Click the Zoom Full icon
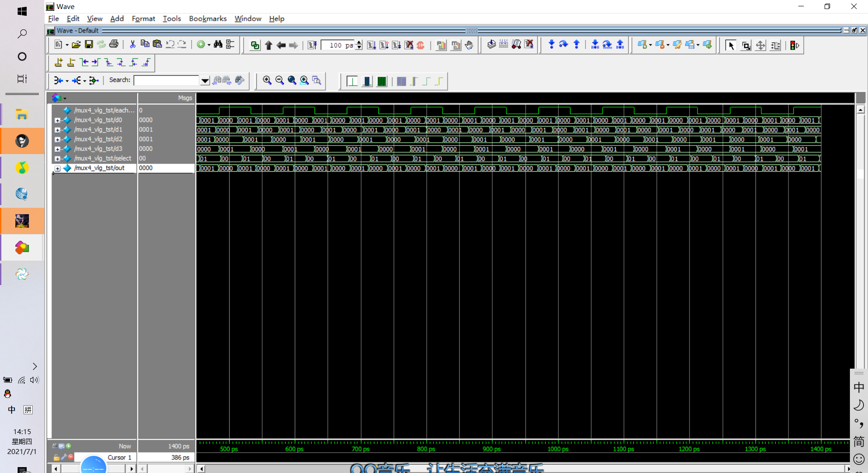The image size is (868, 473). point(292,80)
